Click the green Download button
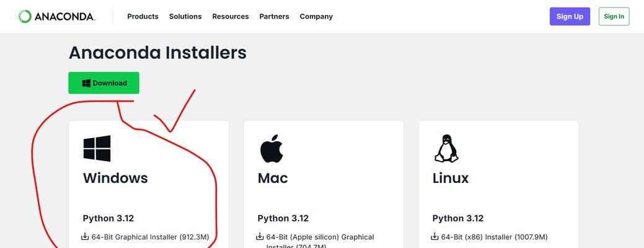Viewport: 644px width, 248px height. 104,83
